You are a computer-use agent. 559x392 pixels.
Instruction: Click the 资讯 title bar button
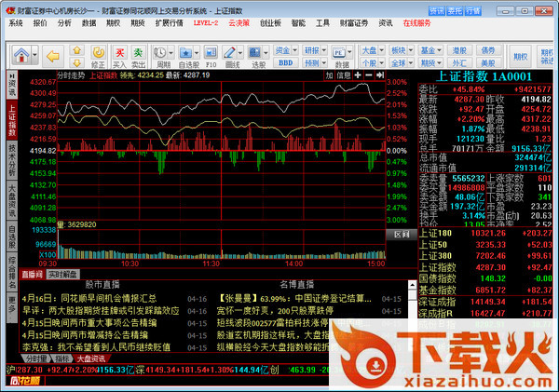437,11
